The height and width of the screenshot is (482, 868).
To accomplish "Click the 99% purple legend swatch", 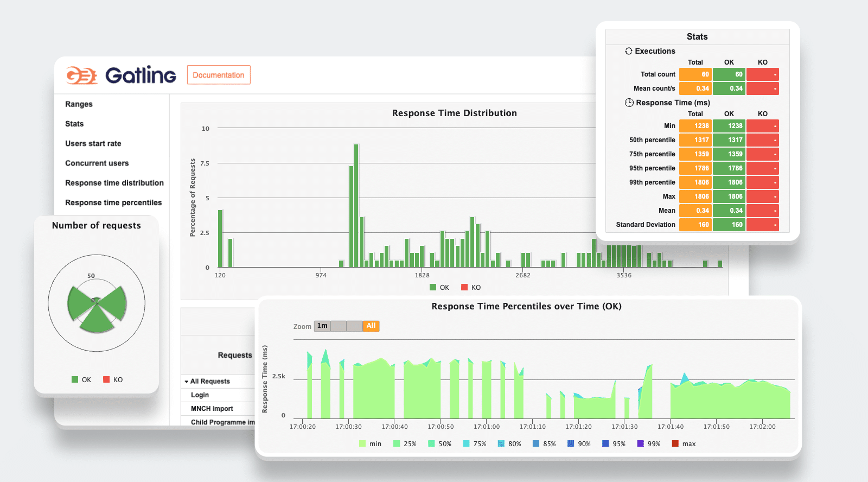I will click(x=640, y=443).
